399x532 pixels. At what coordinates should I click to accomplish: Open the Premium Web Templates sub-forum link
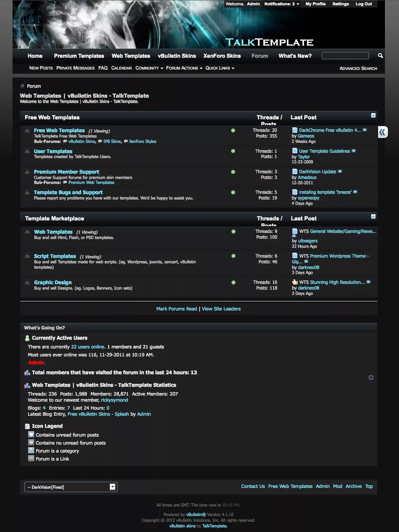coord(91,182)
